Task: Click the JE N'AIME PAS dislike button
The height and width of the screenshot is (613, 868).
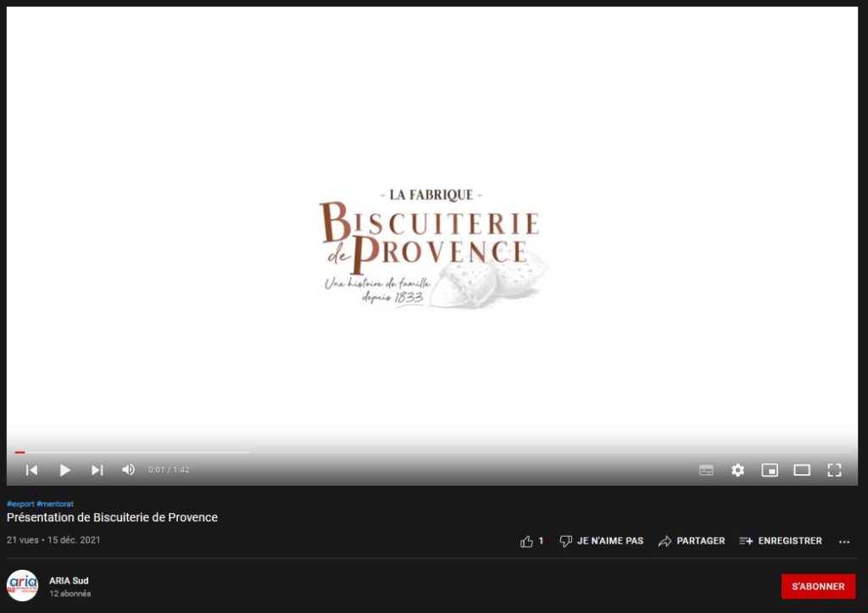Action: [x=601, y=541]
